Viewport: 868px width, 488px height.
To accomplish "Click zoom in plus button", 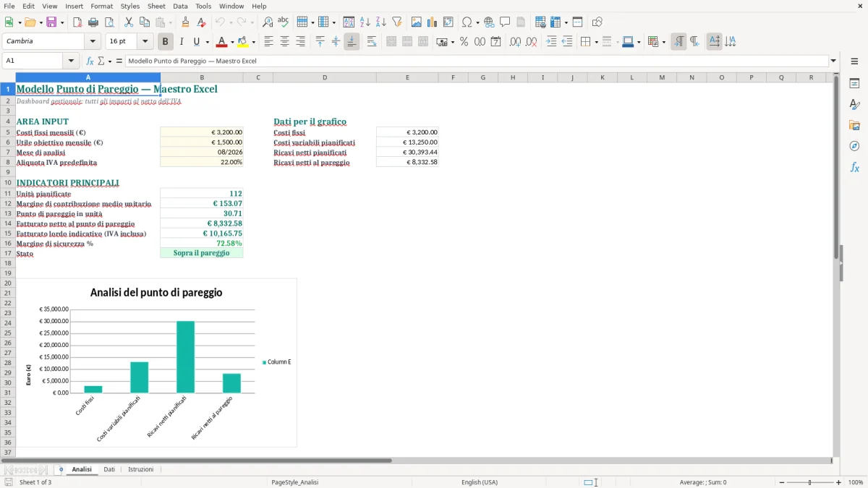I will 839,482.
